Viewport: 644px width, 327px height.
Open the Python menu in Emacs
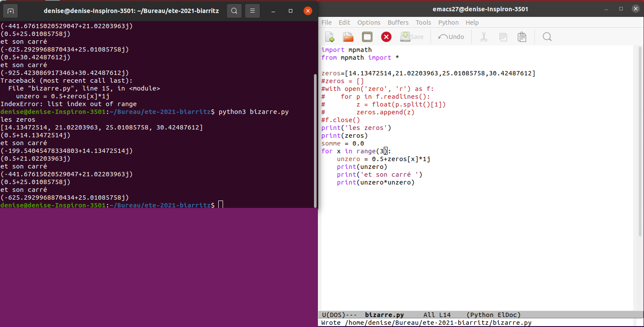coord(448,23)
